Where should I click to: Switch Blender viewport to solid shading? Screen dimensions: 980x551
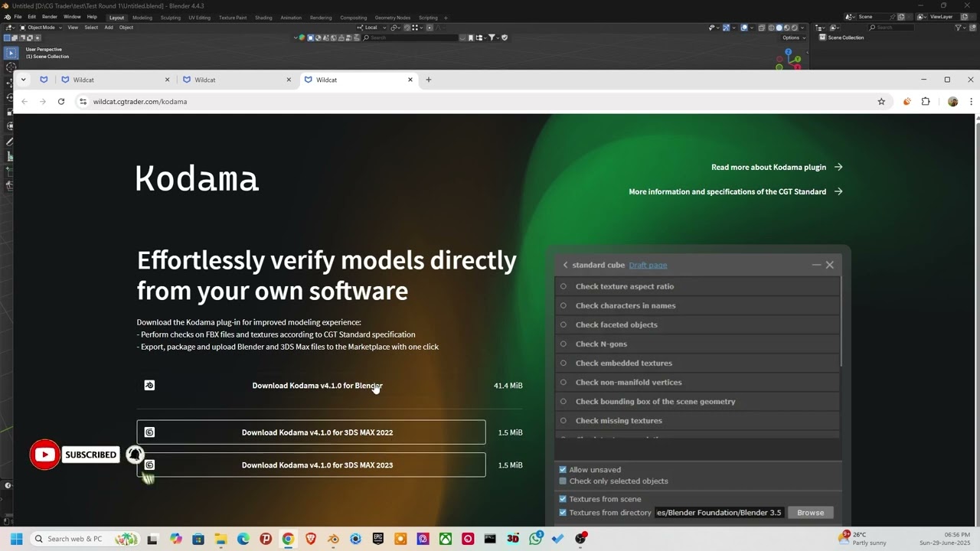[x=779, y=28]
